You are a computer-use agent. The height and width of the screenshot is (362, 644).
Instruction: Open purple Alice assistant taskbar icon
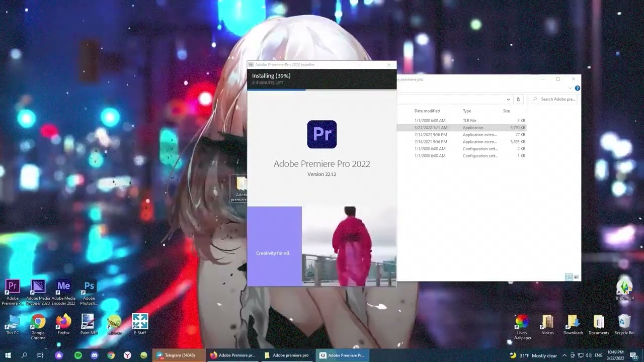[59, 355]
